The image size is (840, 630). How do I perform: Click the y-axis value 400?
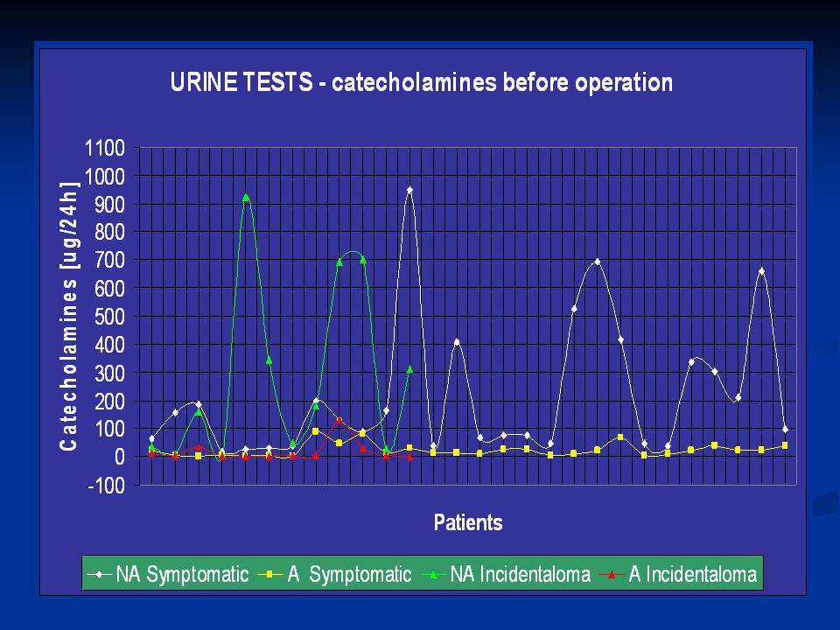click(110, 345)
